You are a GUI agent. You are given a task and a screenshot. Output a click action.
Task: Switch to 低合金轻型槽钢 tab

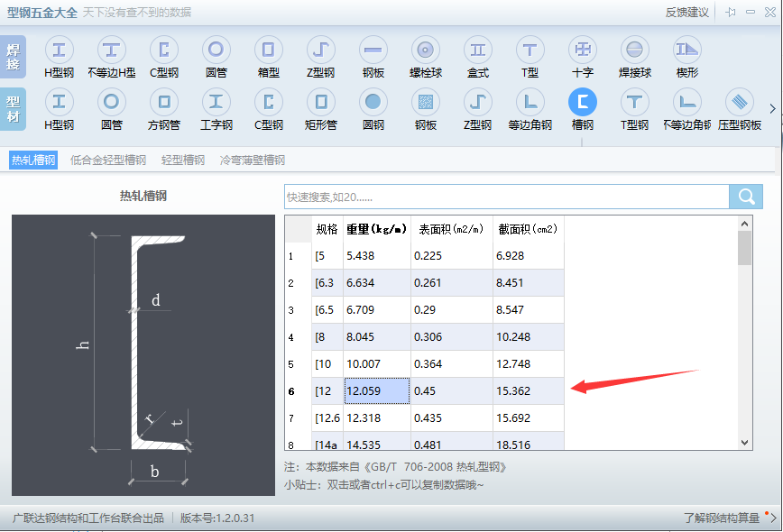(108, 161)
